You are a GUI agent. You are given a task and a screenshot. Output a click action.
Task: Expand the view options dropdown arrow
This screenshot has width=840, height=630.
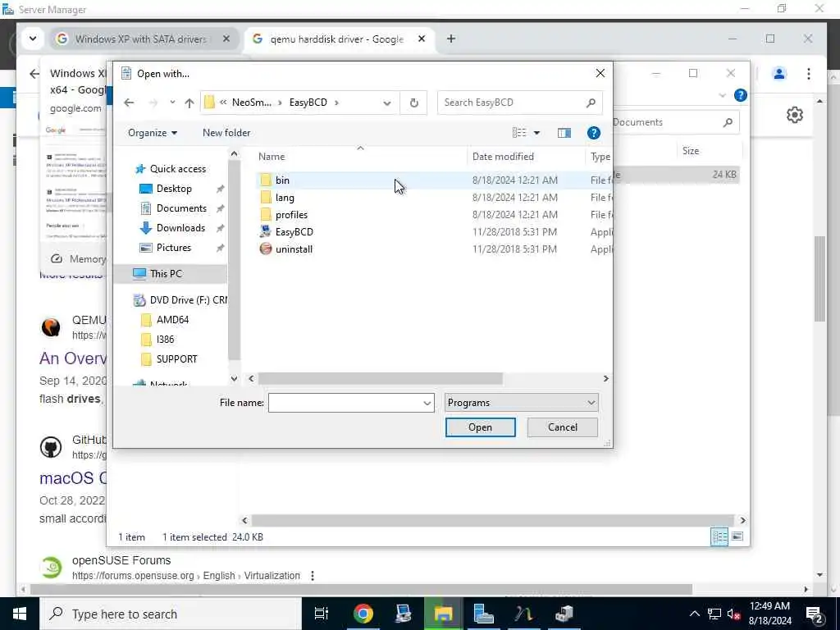536,133
